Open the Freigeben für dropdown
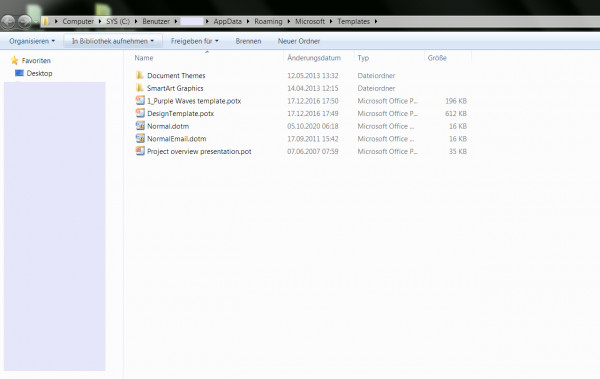This screenshot has width=600, height=379. point(194,41)
